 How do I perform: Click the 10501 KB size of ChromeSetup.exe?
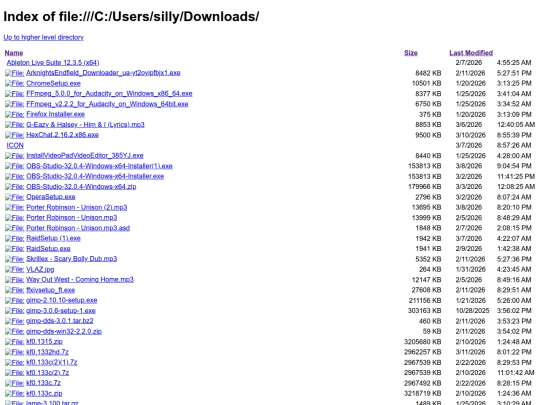[426, 83]
